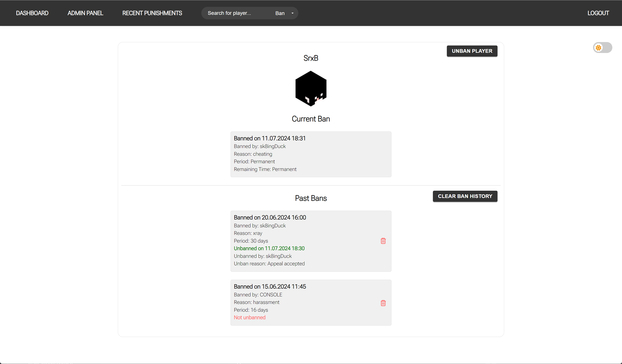Screen dimensions: 622x364
Task: Open the Admin Panel page
Action: tap(85, 13)
